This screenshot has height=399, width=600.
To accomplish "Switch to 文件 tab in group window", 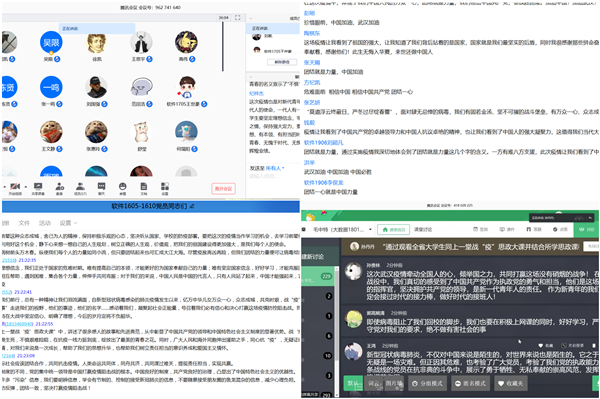I will tap(24, 223).
